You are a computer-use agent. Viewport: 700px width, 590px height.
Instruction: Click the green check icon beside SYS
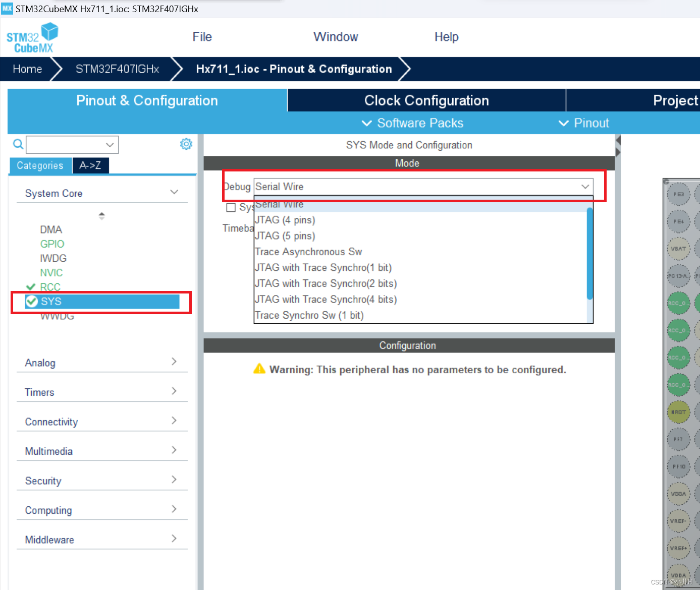pyautogui.click(x=32, y=302)
